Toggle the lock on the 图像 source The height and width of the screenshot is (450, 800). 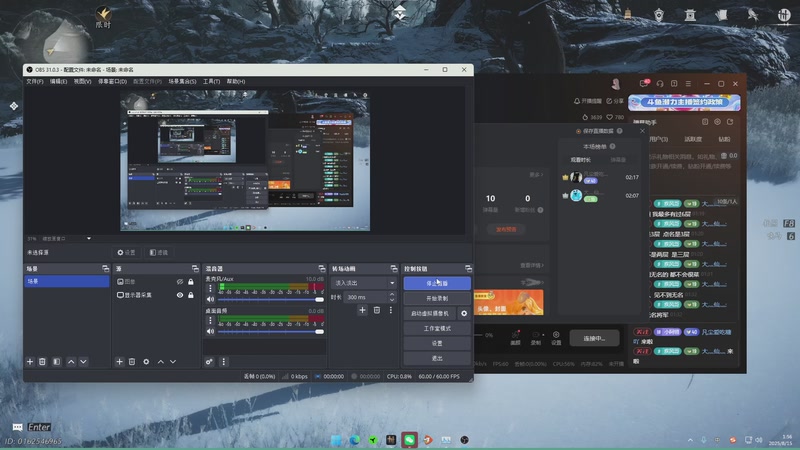pos(191,282)
